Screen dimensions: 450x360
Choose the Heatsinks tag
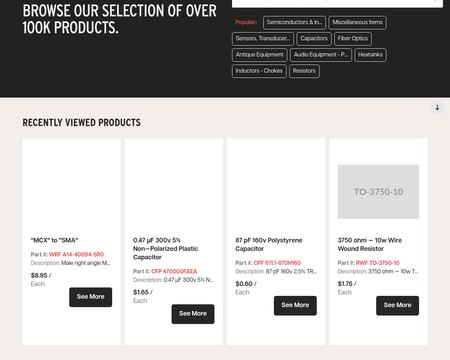370,55
